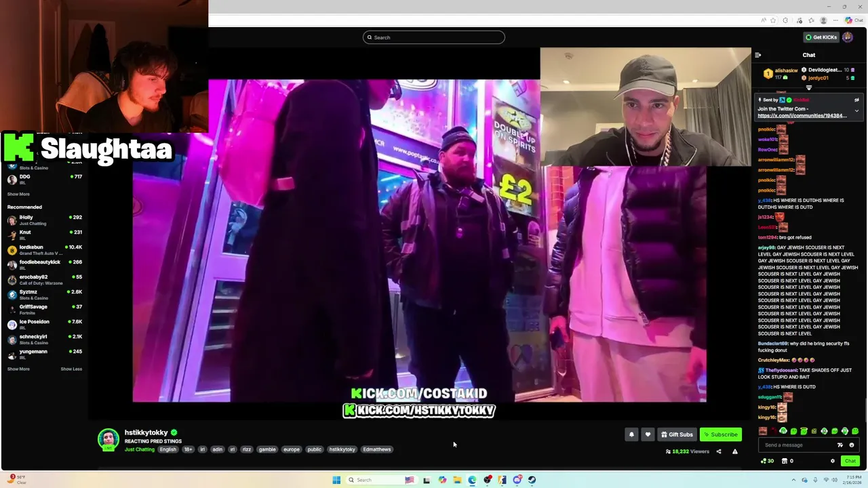
Task: Open Steam from taskbar
Action: (x=532, y=480)
